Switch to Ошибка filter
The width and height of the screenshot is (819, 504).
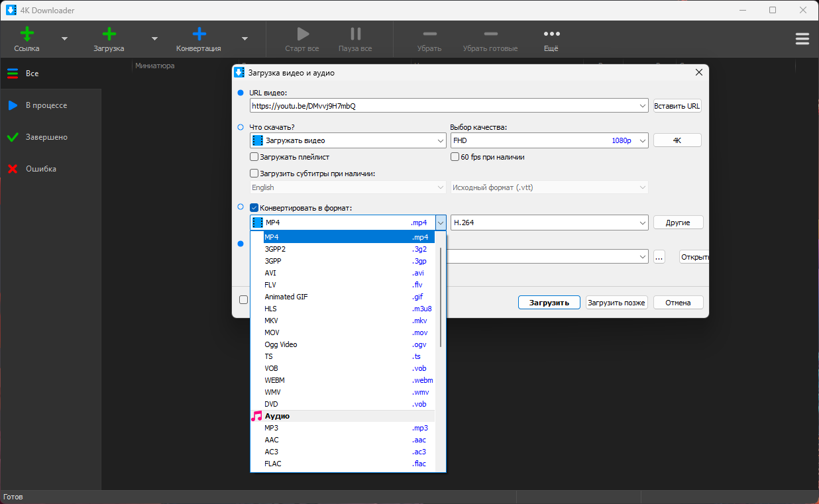coord(51,169)
